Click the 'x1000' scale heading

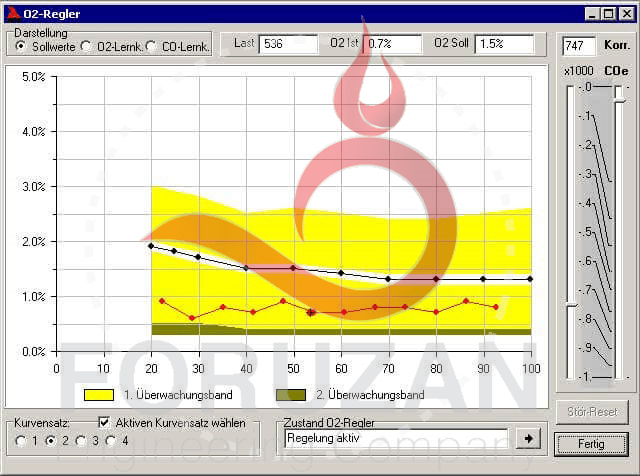point(579,71)
